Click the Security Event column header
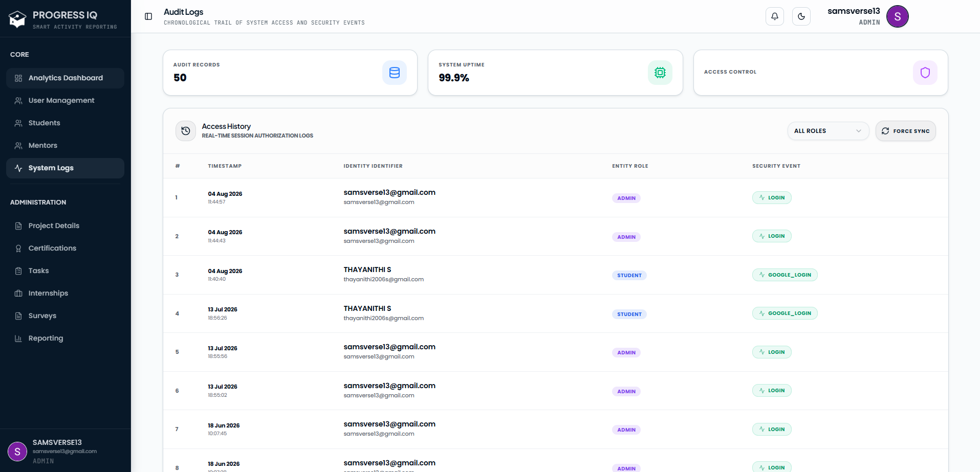Screen dimensions: 980x472 [x=776, y=166]
